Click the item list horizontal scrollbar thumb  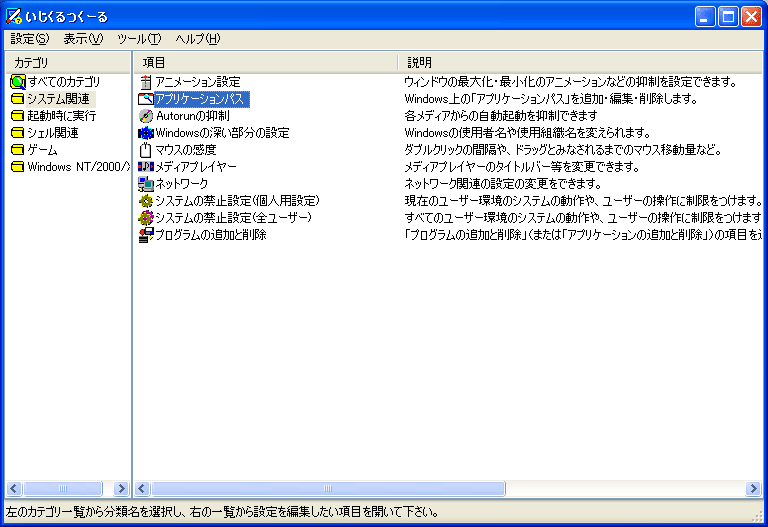click(328, 488)
